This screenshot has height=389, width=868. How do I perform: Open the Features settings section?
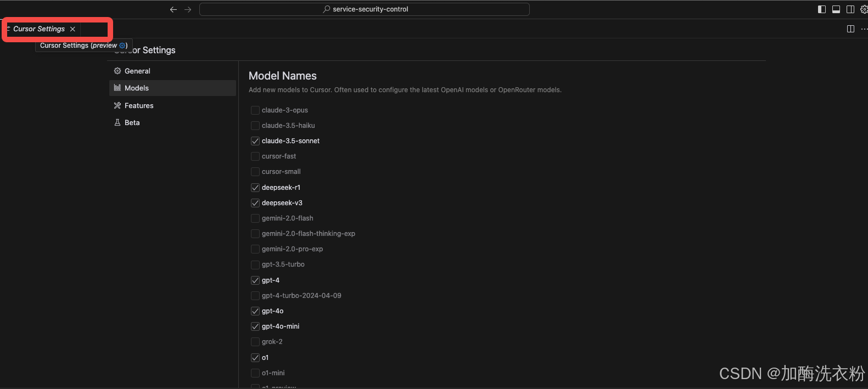(172, 105)
